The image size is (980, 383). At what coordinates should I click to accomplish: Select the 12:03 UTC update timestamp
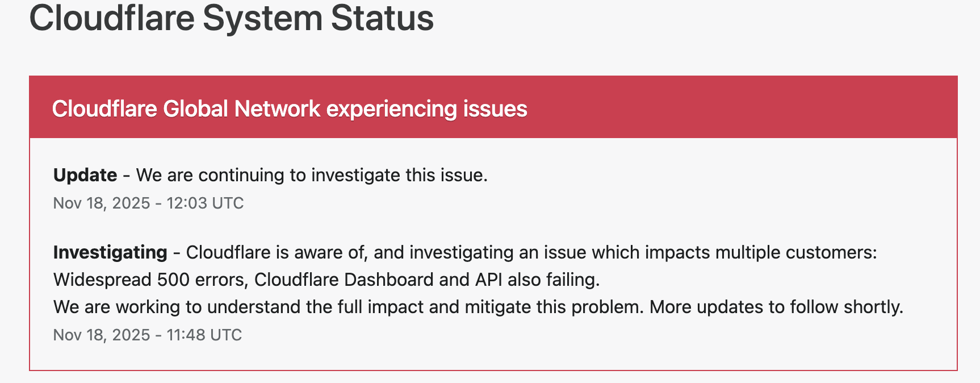[x=148, y=203]
